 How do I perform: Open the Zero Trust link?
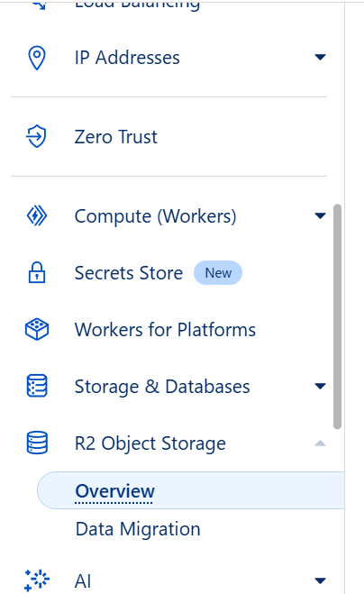coord(115,137)
